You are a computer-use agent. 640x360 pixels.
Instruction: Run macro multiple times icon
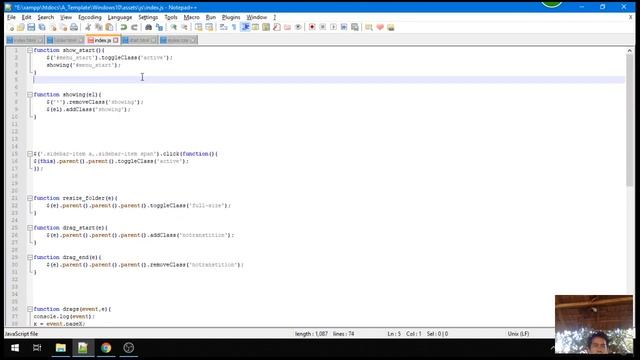coord(344,27)
